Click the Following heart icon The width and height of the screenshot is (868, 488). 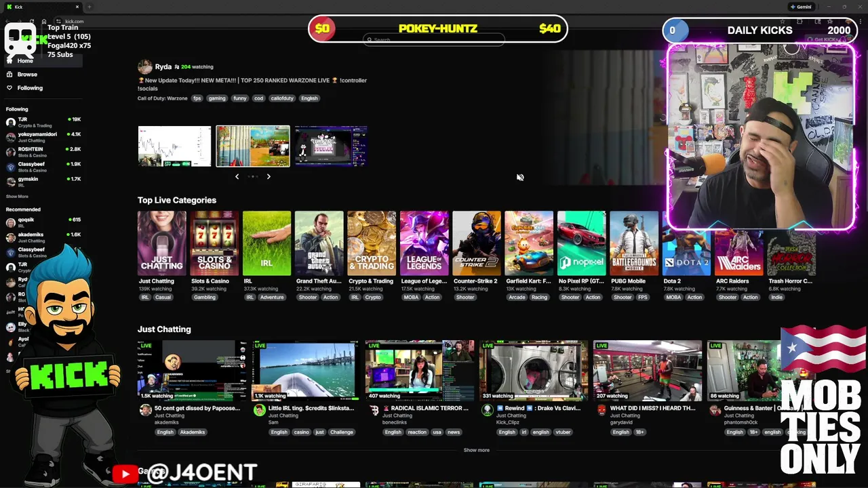tap(9, 88)
